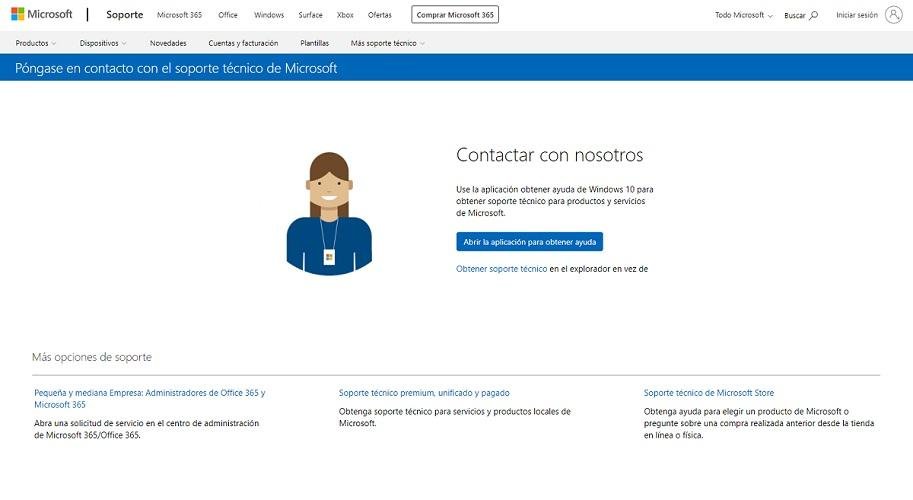
Task: Click the Contactar con nosotros heading
Action: coord(550,155)
